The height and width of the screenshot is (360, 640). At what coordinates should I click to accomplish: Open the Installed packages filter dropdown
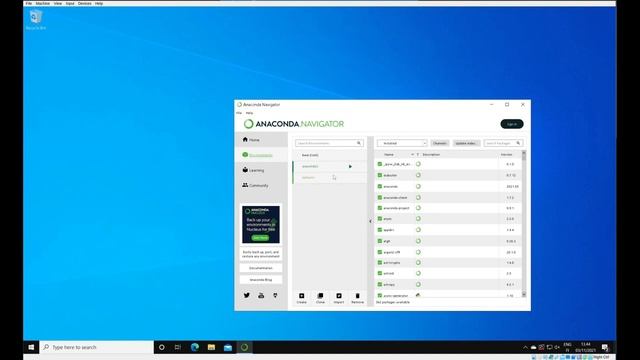402,143
